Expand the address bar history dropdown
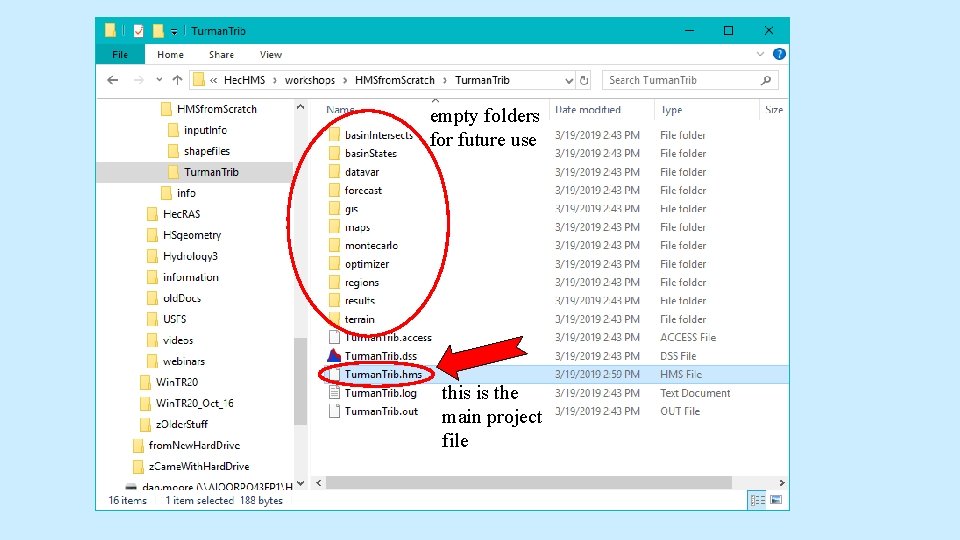This screenshot has height=540, width=960. click(x=569, y=80)
